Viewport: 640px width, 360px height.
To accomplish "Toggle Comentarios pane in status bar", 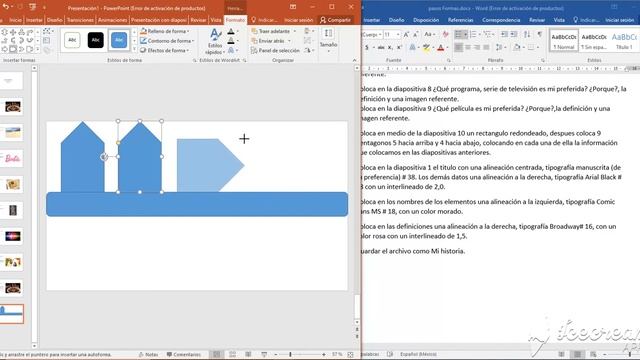I will click(x=184, y=355).
